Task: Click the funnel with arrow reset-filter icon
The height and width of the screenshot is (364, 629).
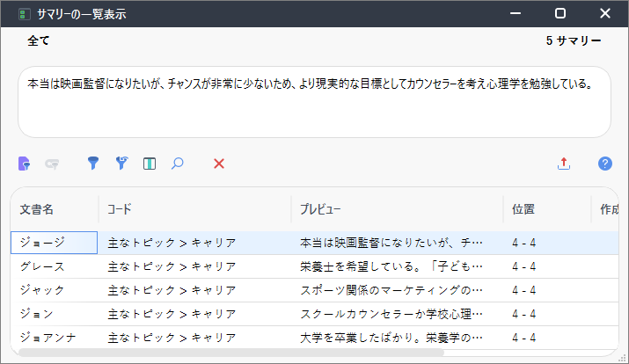Action: 121,164
